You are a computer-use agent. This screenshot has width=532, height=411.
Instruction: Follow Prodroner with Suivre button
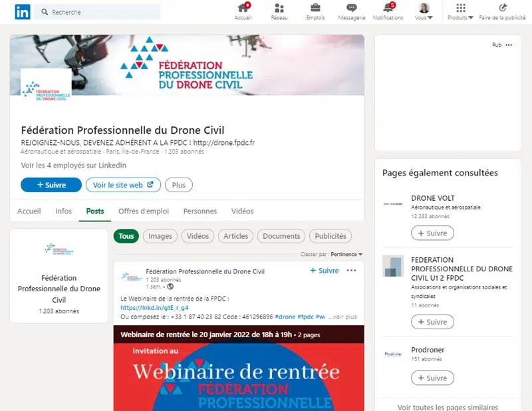[x=432, y=378]
